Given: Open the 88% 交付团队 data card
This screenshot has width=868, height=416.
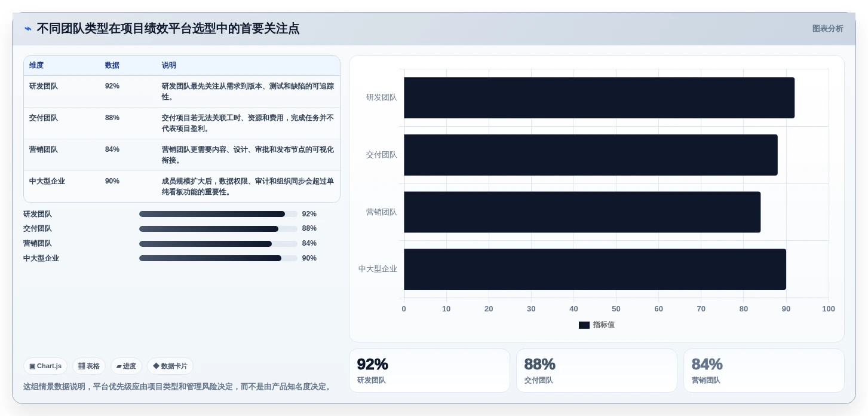Looking at the screenshot, I should (x=597, y=371).
